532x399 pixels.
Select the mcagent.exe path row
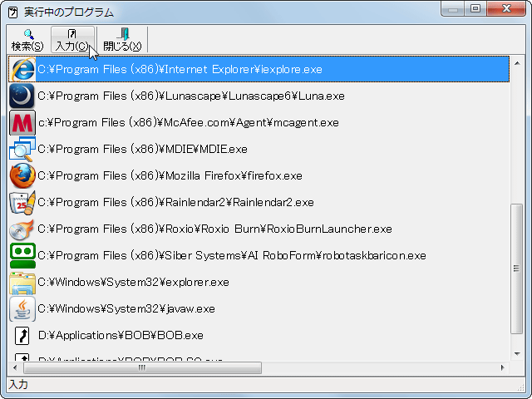259,122
